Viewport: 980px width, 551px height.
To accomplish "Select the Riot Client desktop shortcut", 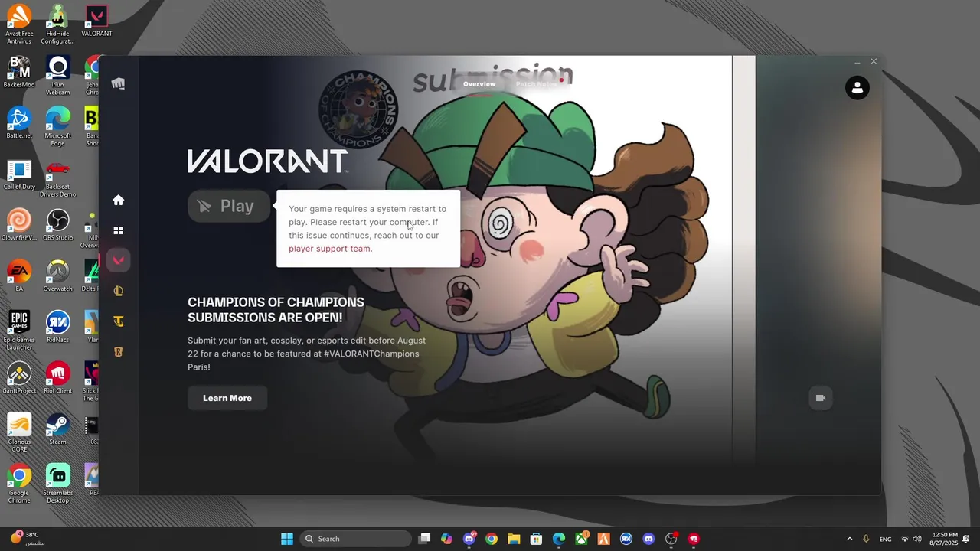I will pyautogui.click(x=57, y=378).
